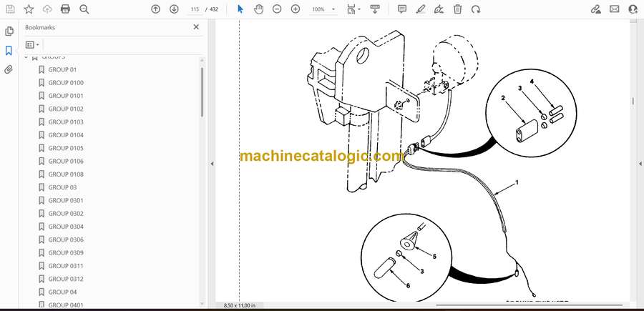Open bookmark GROUP 04
Screen dimensions: 644x311
[x=62, y=292]
